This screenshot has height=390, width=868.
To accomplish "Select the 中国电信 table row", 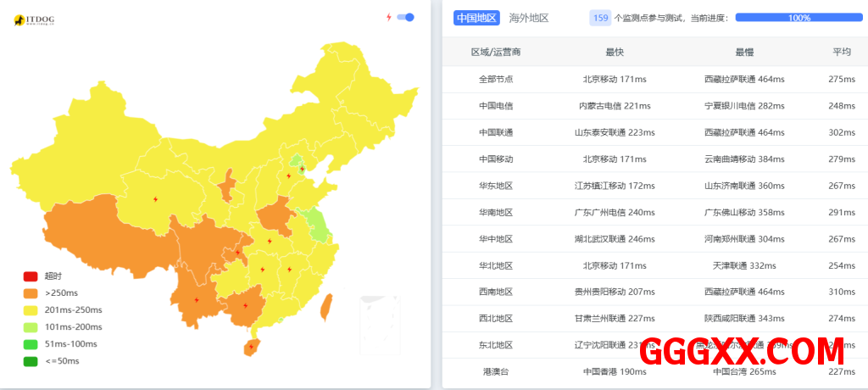I will tap(496, 106).
